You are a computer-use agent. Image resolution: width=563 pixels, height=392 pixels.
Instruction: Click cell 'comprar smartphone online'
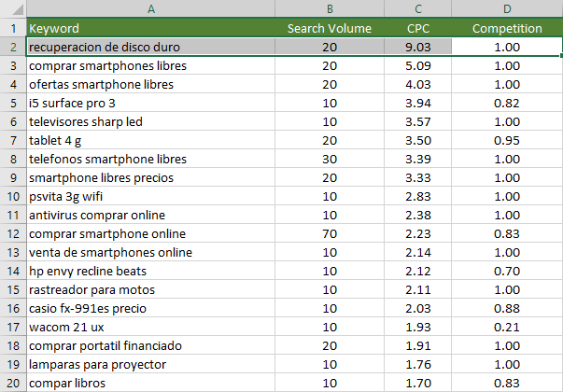click(x=151, y=233)
